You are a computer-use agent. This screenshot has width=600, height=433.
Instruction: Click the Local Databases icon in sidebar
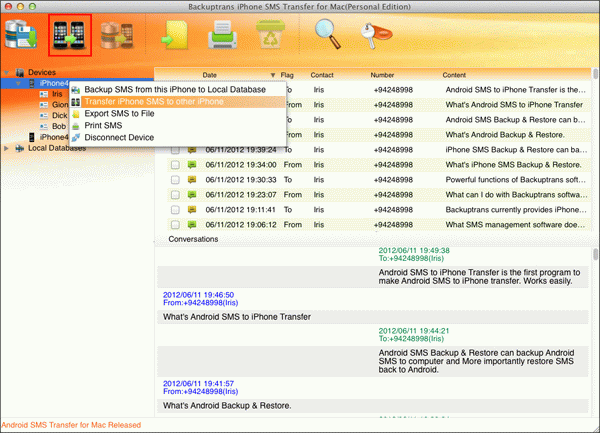[x=20, y=148]
